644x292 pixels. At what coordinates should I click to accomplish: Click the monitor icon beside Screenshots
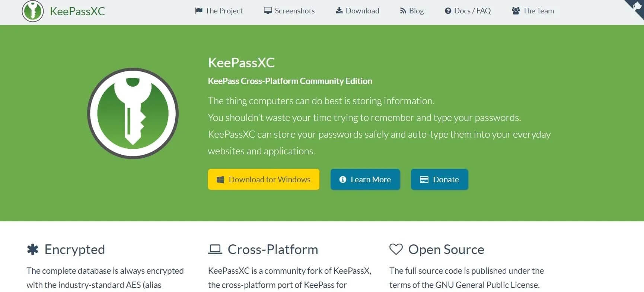coord(268,11)
